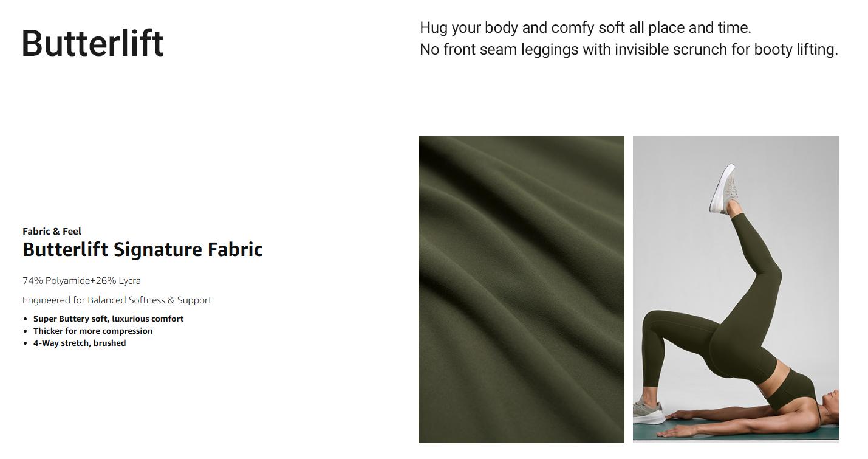Open the olive green fabric close-up image
The image size is (868, 459).
[x=521, y=289]
